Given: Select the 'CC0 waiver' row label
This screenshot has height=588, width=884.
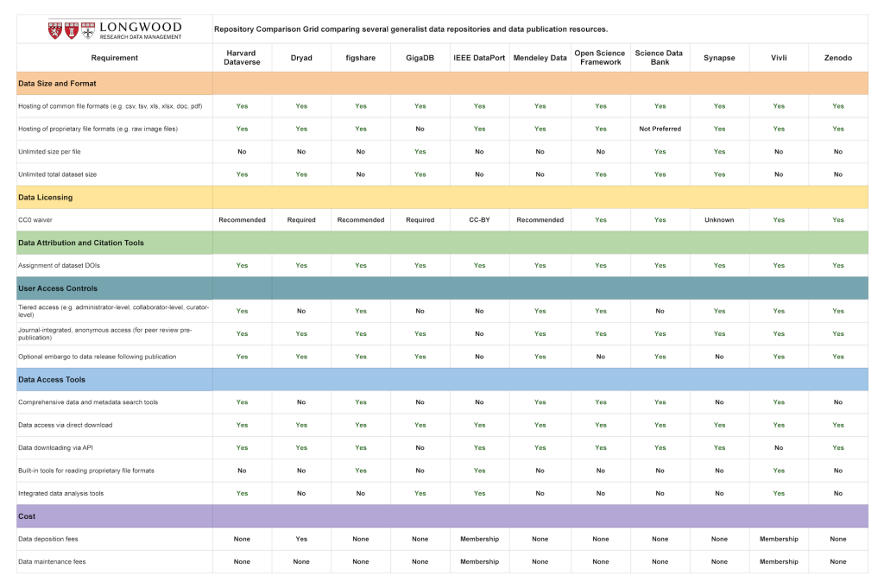Looking at the screenshot, I should (35, 220).
